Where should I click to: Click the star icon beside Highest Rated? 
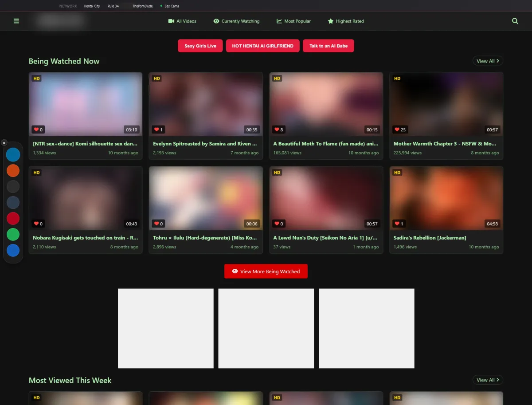pyautogui.click(x=330, y=21)
